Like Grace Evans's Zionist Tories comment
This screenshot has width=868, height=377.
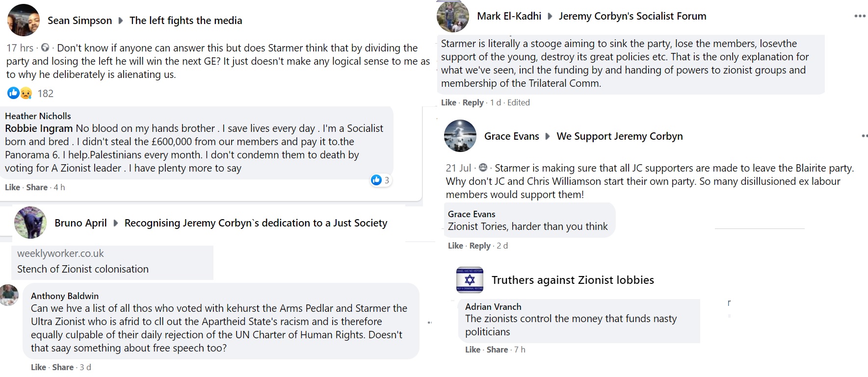pos(455,246)
